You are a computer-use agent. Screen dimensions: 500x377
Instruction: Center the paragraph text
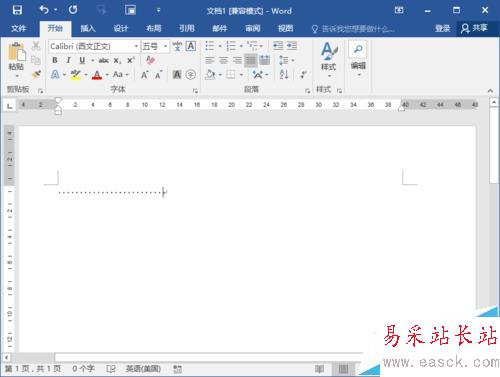(x=223, y=60)
